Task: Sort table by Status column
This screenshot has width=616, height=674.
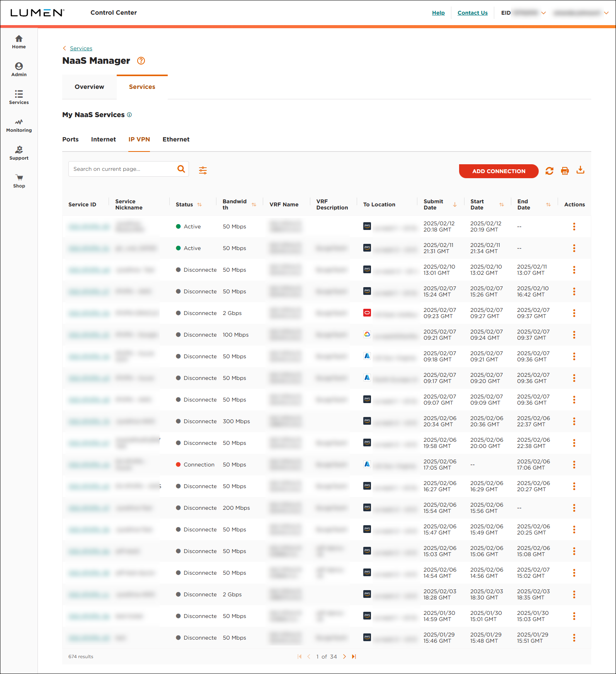Action: (x=199, y=204)
